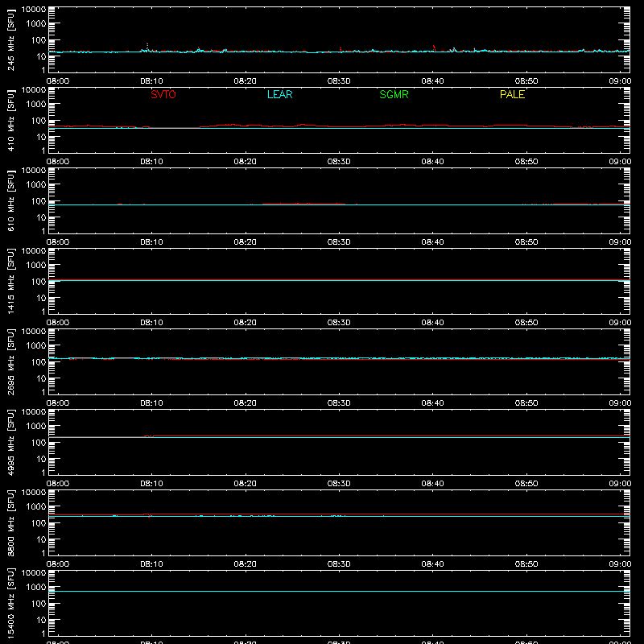Click the 100 y-axis value on 610 MHz plot
The width and height of the screenshot is (644, 644).
(39, 201)
